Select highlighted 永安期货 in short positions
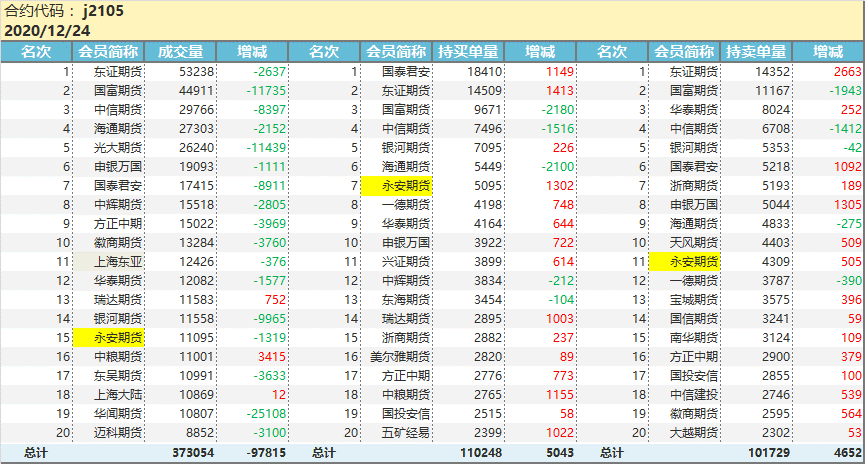This screenshot has height=464, width=865. point(685,262)
